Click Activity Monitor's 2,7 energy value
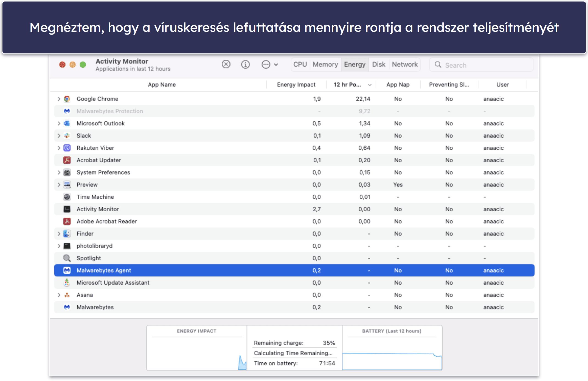 [x=317, y=209]
